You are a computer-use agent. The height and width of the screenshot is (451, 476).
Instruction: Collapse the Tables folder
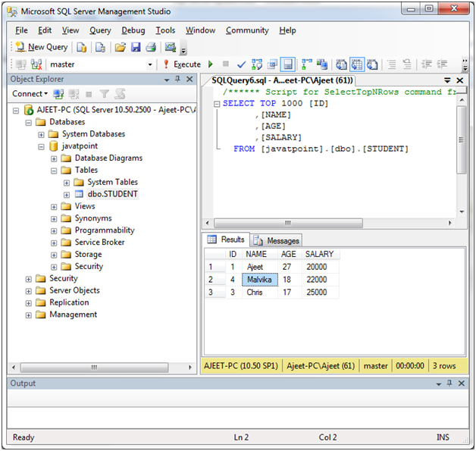54,171
